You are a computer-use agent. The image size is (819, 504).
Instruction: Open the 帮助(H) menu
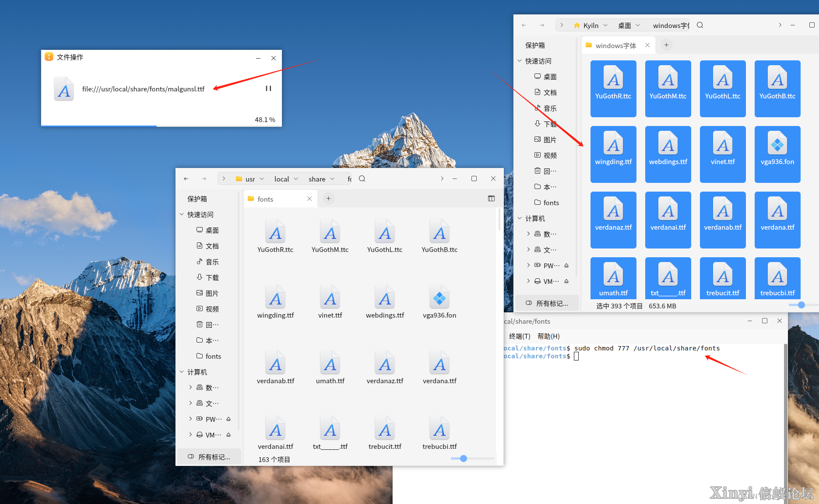[548, 336]
